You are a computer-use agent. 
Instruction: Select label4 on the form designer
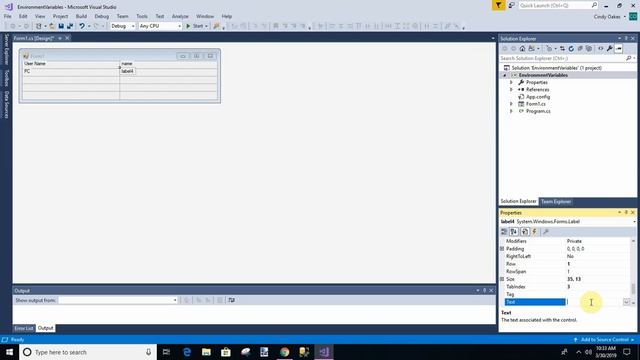tap(127, 71)
